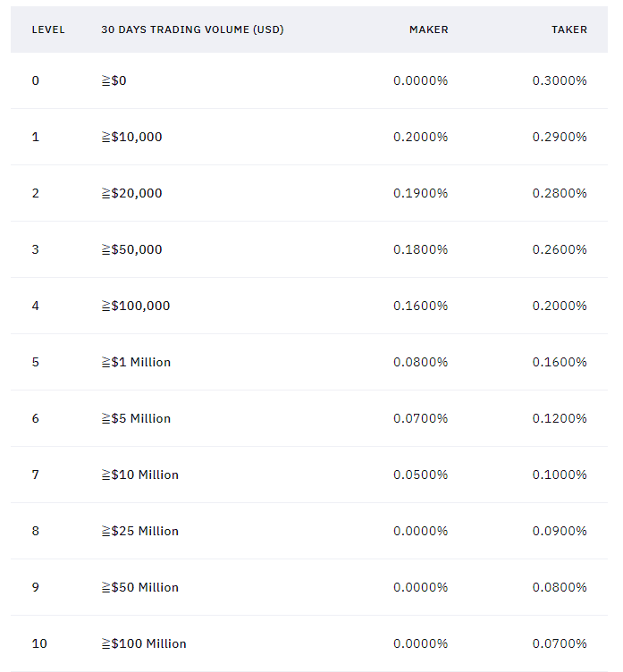Click the 0.0500% maker fee value
This screenshot has width=623, height=672.
(x=421, y=475)
